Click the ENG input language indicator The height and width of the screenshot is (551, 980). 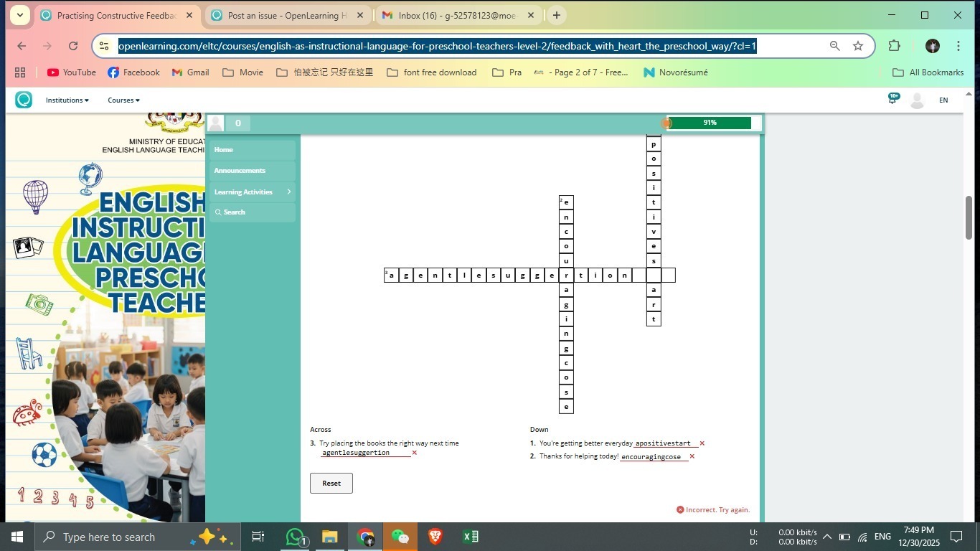pyautogui.click(x=882, y=537)
